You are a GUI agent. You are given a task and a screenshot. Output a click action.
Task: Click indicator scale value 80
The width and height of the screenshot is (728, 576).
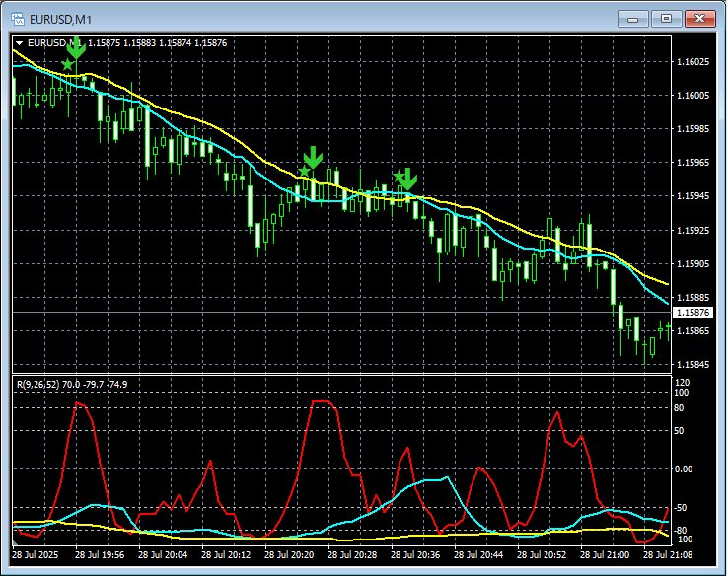(679, 408)
